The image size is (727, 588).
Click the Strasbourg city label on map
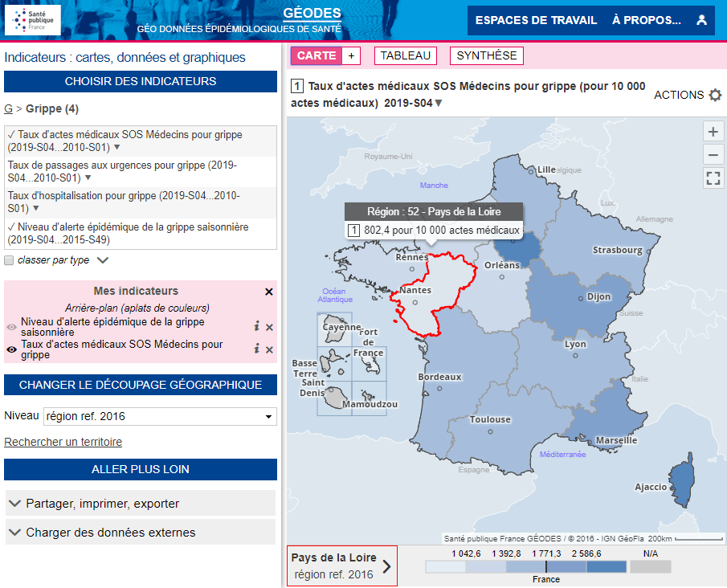618,251
